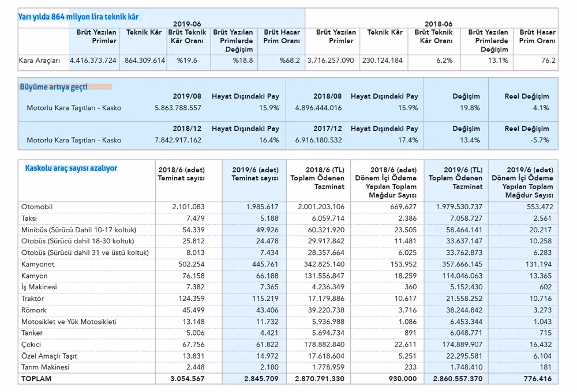
Task: Click the Özel Amaçlı Taşıt row label
Action: click(49, 356)
